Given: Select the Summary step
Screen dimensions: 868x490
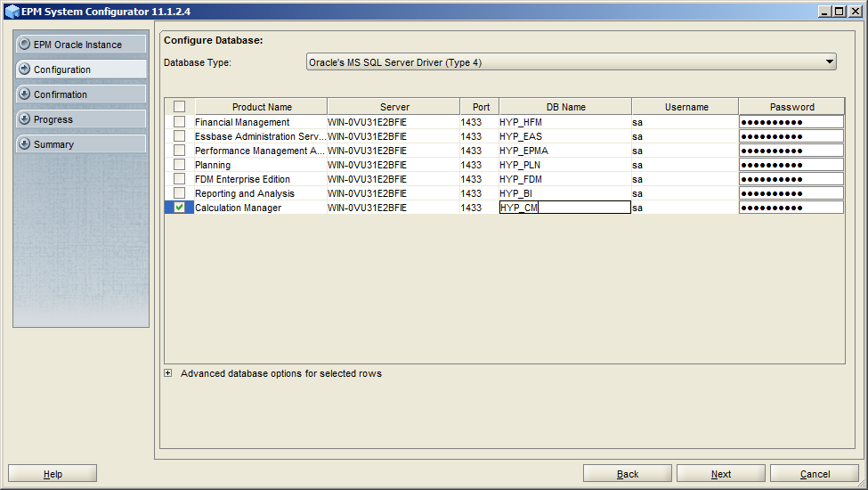Looking at the screenshot, I should (81, 143).
